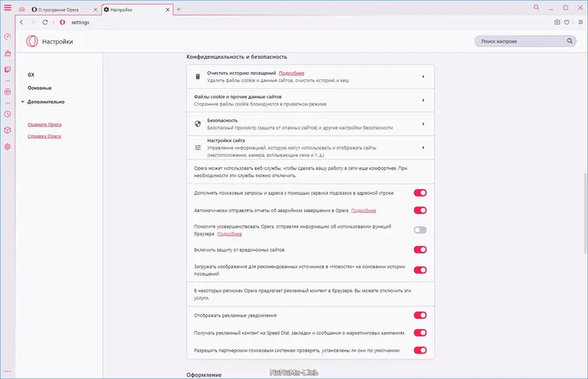Switch to the О программе Opera tab
The height and width of the screenshot is (379, 588).
[x=61, y=9]
